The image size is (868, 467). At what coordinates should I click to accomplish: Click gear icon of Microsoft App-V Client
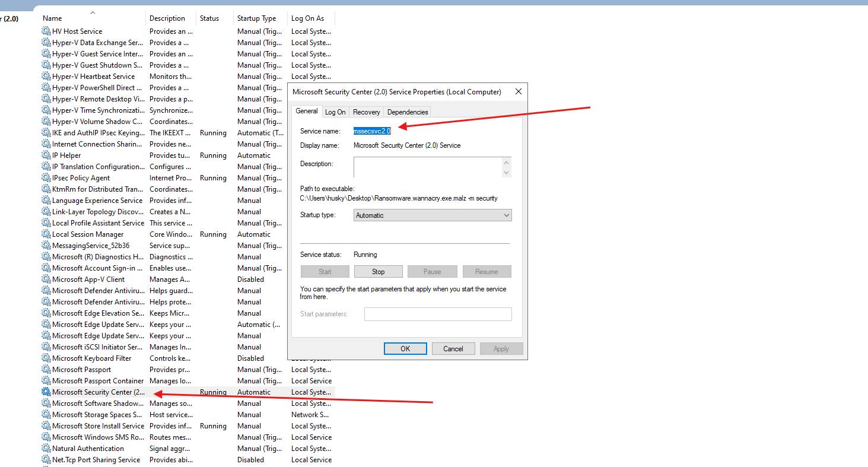(x=46, y=279)
